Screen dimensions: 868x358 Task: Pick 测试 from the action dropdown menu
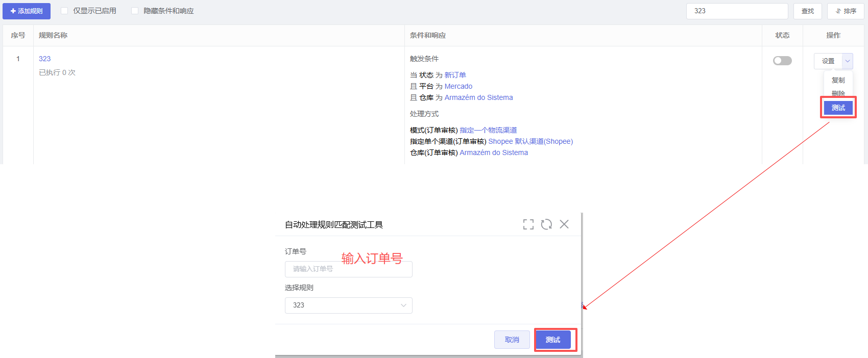tap(838, 108)
